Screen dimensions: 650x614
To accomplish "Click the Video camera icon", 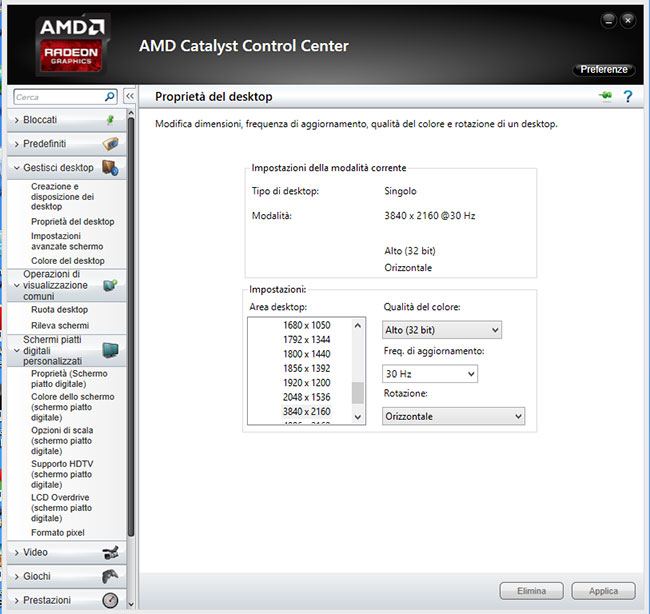I will click(110, 552).
